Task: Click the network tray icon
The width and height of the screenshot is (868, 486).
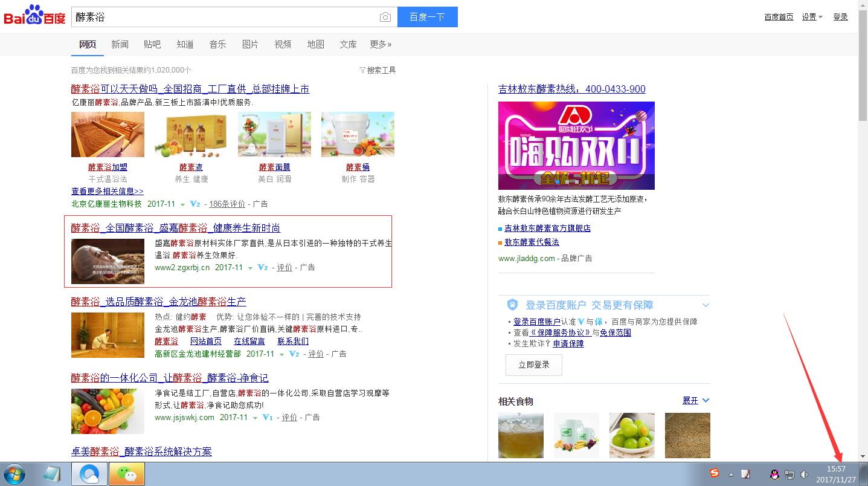Action: coord(789,475)
